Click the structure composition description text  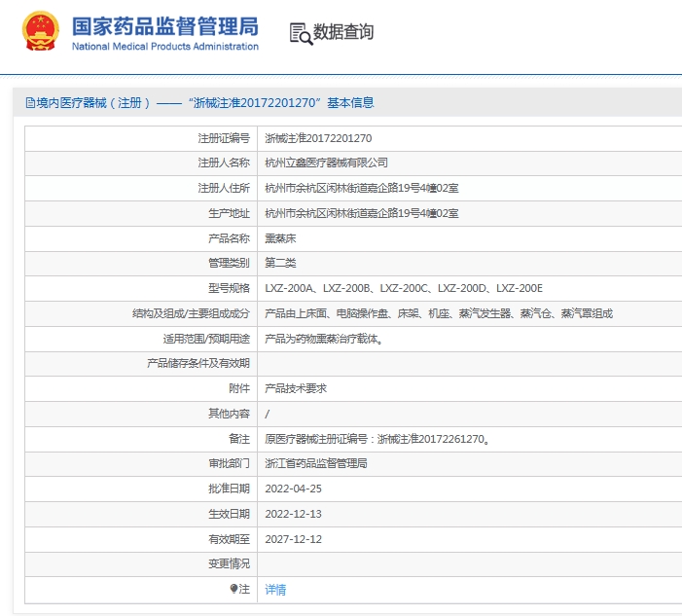[439, 313]
